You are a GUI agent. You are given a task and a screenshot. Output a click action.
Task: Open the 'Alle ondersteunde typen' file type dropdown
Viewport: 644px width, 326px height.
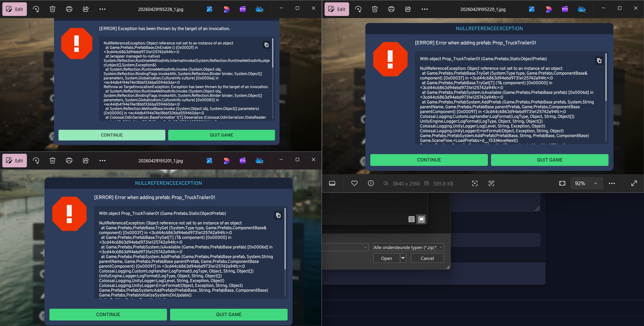[408, 247]
